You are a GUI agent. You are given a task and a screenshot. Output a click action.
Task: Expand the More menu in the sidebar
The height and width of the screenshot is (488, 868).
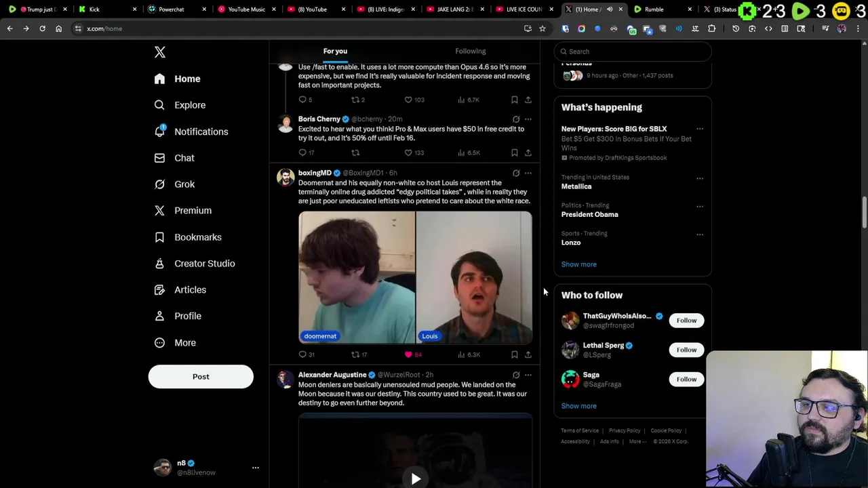[x=176, y=343]
